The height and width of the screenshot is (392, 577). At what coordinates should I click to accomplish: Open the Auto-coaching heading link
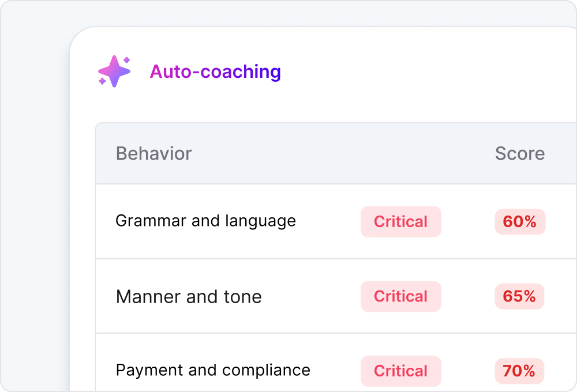point(215,71)
